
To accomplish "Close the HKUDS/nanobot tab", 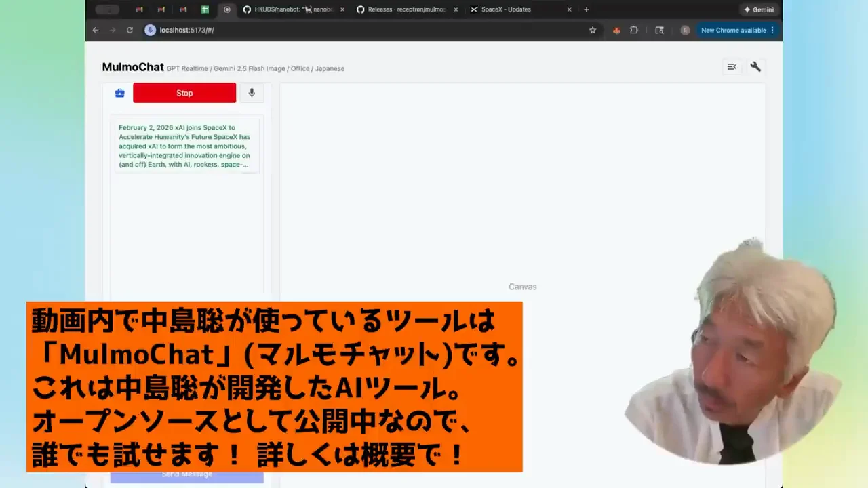I will (342, 9).
